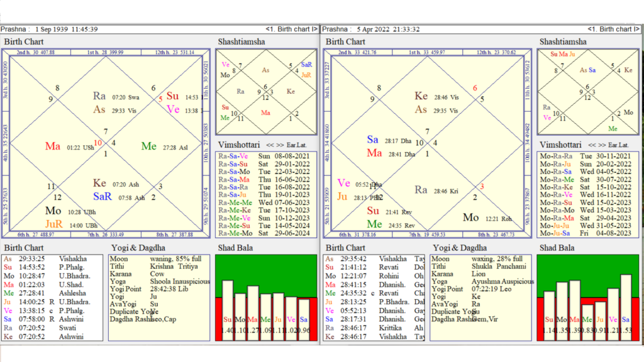Click 'Ve 13:38' in the 1939 birth chart

click(x=182, y=109)
